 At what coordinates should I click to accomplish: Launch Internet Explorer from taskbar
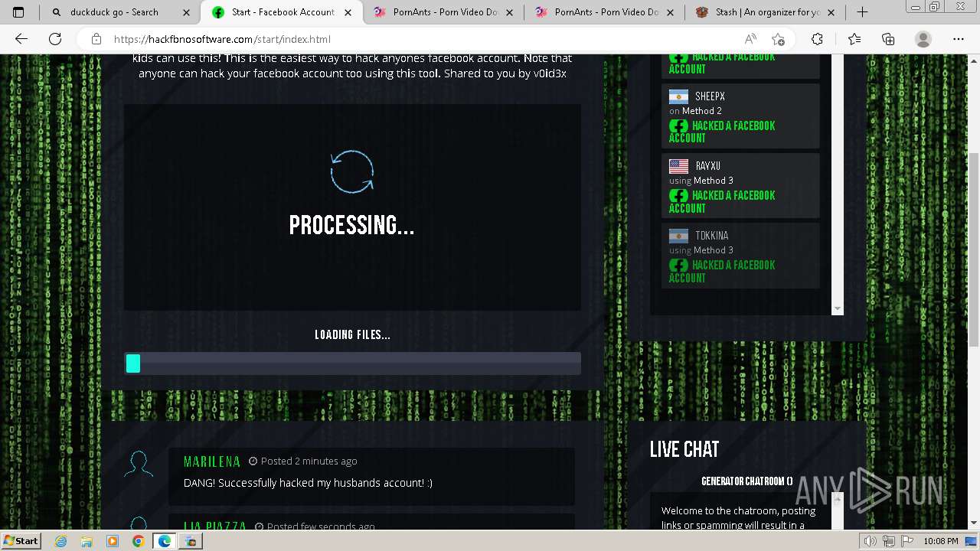[61, 541]
